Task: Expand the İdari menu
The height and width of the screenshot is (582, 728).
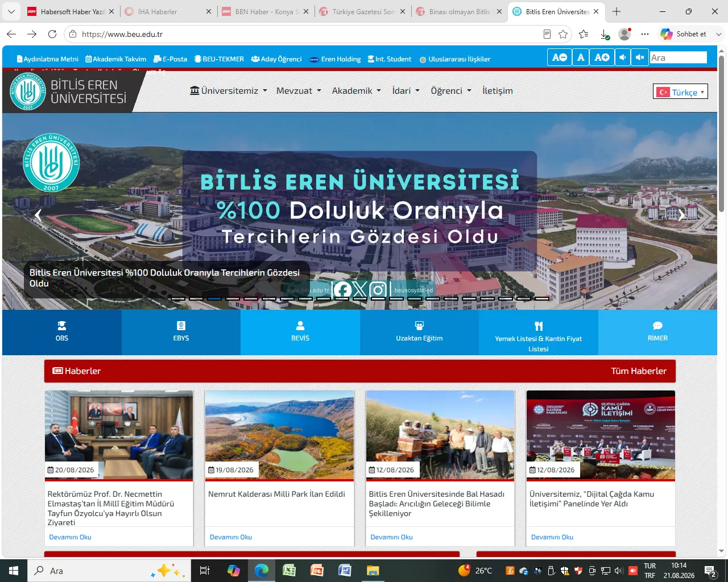Action: click(x=406, y=90)
